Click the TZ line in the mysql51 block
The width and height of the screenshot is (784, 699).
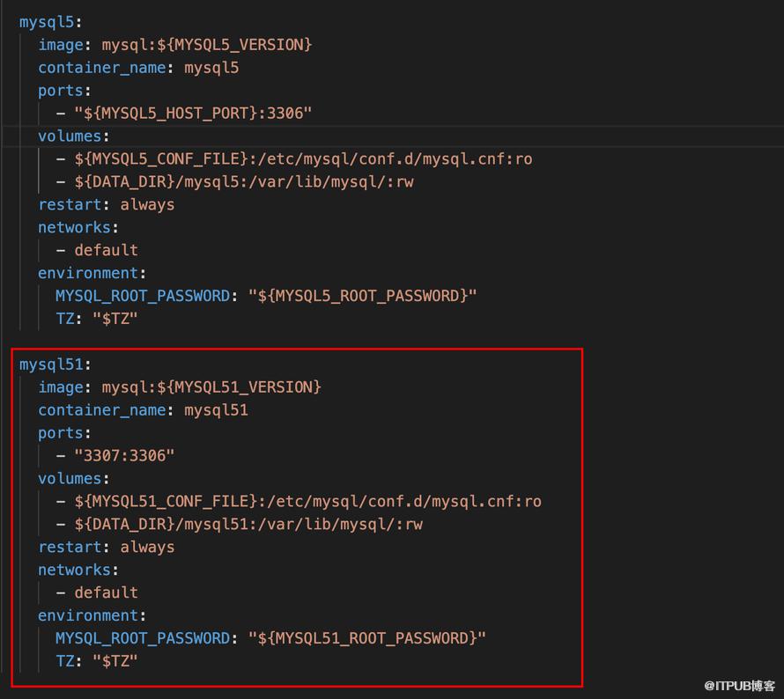point(97,661)
